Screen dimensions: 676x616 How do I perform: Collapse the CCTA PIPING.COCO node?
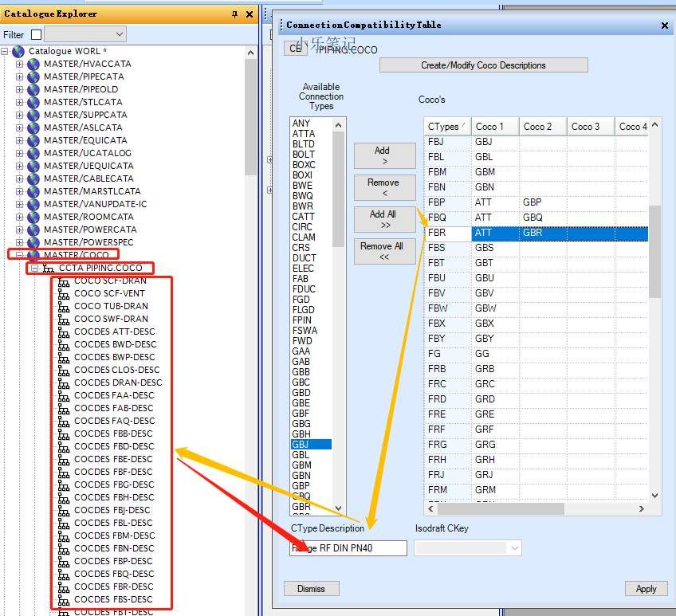34,268
